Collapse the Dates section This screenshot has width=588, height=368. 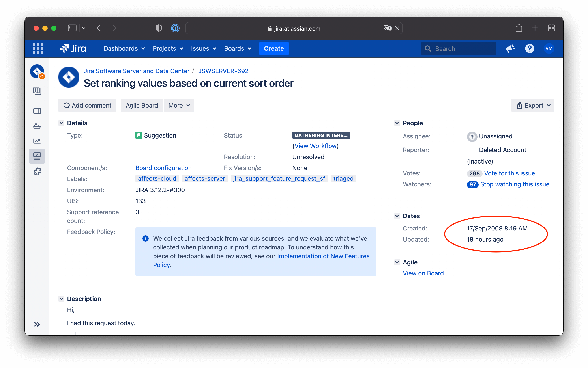pos(397,216)
